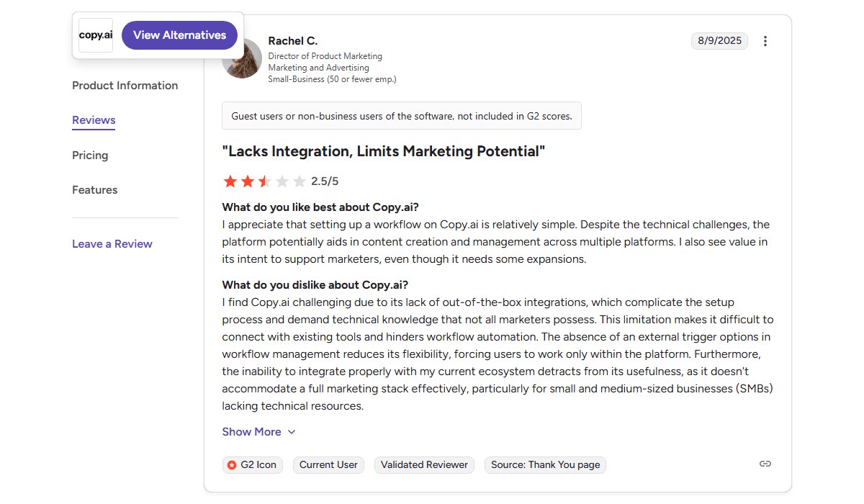Open the Pricing section
The image size is (864, 504).
pyautogui.click(x=90, y=156)
